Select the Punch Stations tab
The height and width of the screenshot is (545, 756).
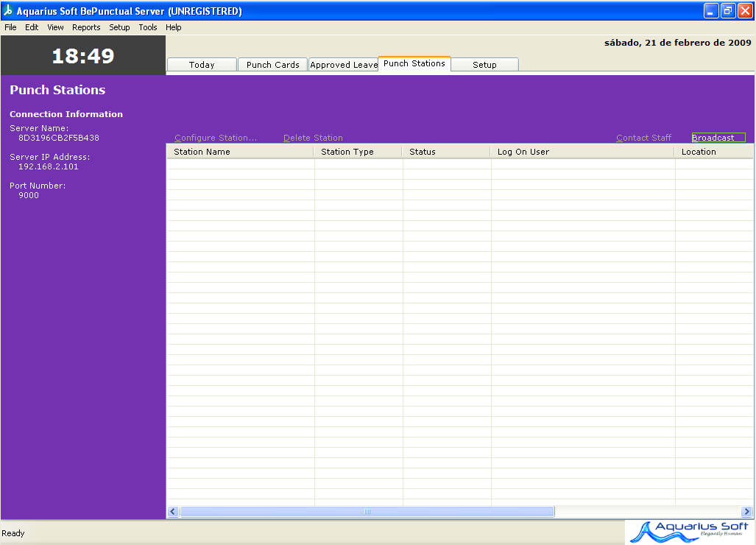(x=414, y=63)
